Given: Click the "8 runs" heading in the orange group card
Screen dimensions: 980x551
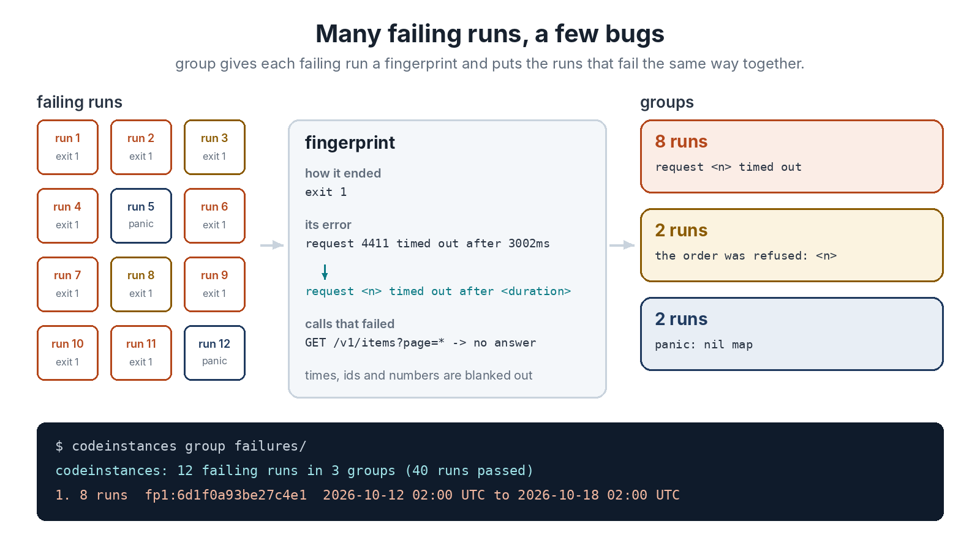Looking at the screenshot, I should [x=681, y=141].
